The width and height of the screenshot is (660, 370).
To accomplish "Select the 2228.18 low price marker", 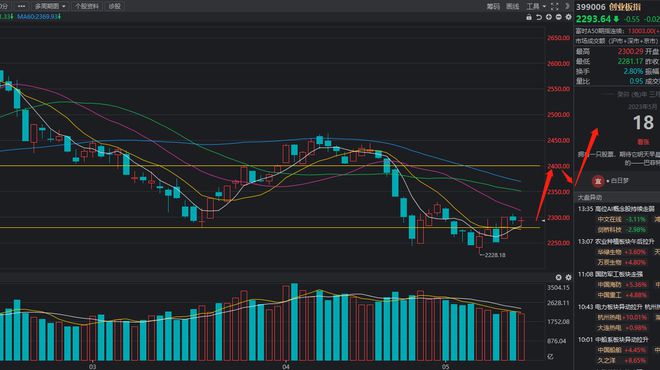I will [x=494, y=255].
